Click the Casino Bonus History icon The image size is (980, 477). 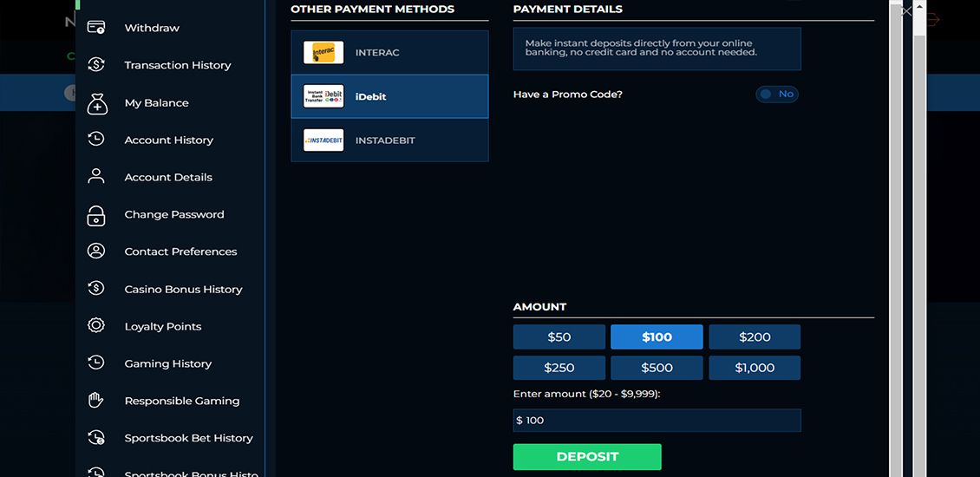[x=95, y=288]
